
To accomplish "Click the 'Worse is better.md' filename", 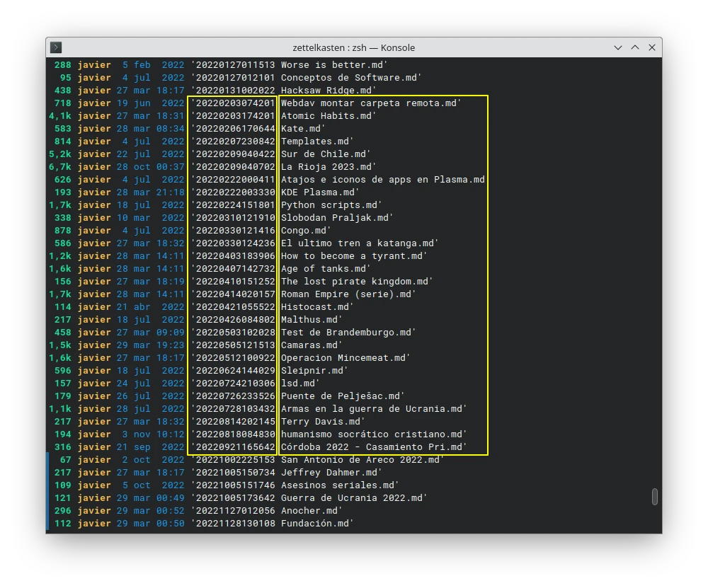I will [x=334, y=65].
